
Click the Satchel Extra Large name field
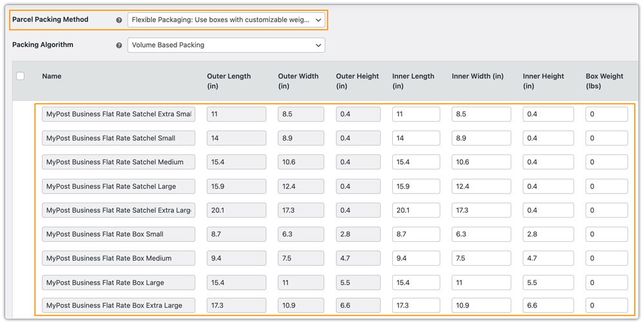tap(118, 210)
